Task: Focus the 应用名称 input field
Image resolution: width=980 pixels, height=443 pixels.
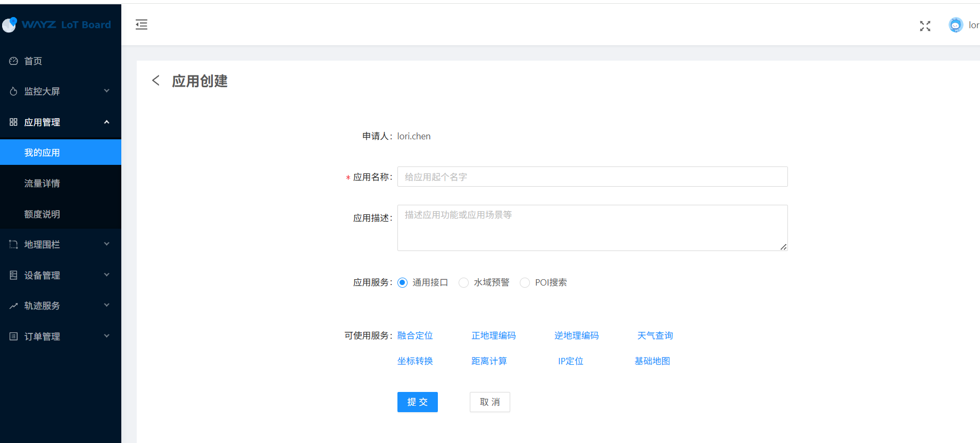Action: pyautogui.click(x=592, y=177)
